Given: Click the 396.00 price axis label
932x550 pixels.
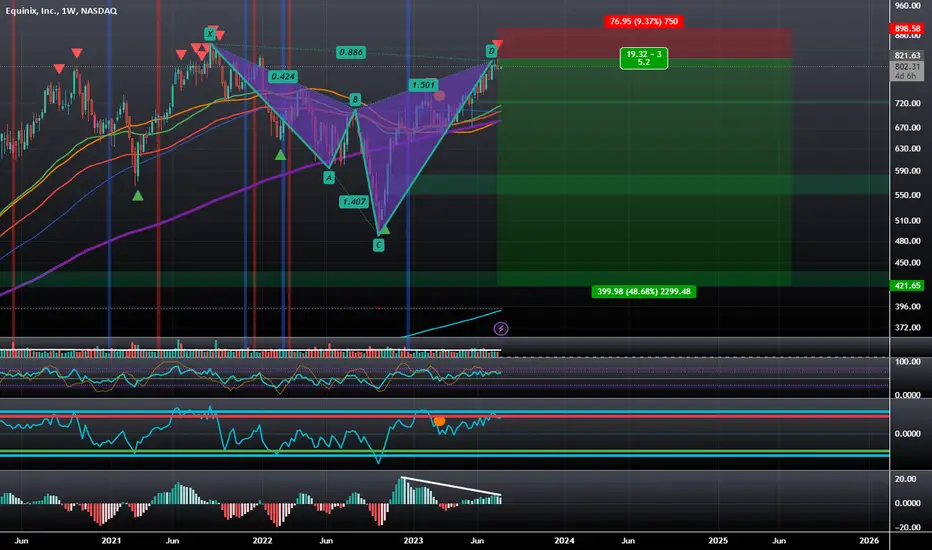Looking at the screenshot, I should click(908, 307).
